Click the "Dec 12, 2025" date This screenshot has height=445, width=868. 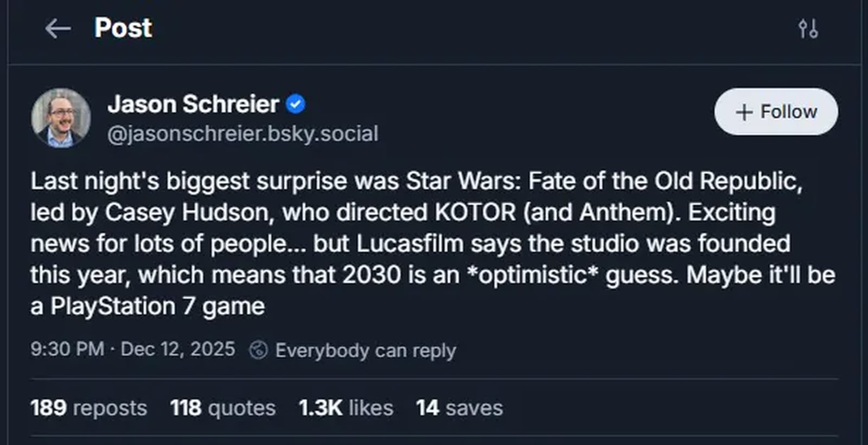178,349
